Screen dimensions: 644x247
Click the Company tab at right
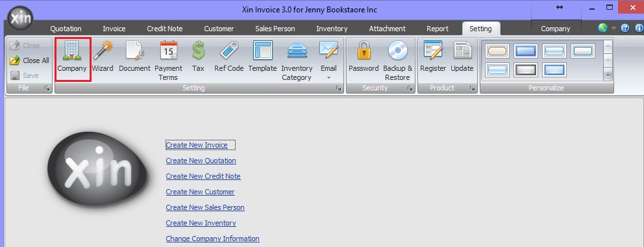click(x=556, y=29)
